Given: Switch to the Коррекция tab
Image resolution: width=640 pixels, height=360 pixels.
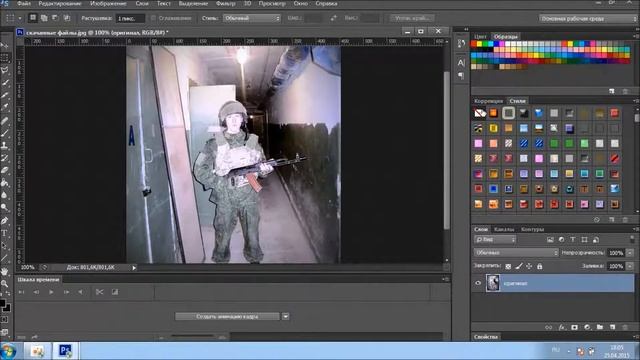Looking at the screenshot, I should [x=488, y=101].
